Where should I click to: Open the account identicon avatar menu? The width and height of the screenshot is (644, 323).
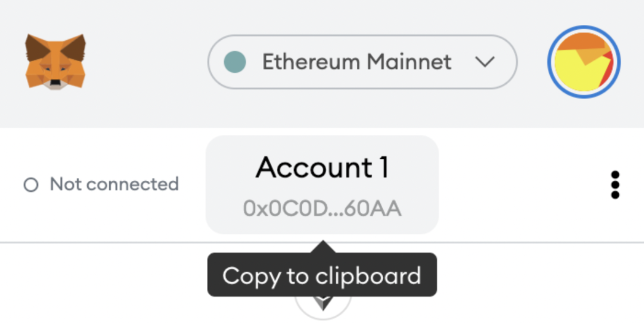tap(584, 62)
